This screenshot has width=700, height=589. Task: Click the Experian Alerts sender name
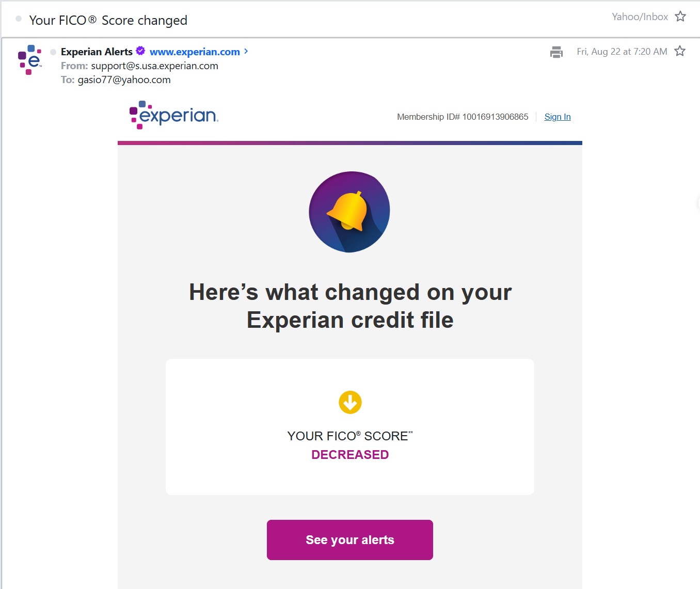click(97, 52)
